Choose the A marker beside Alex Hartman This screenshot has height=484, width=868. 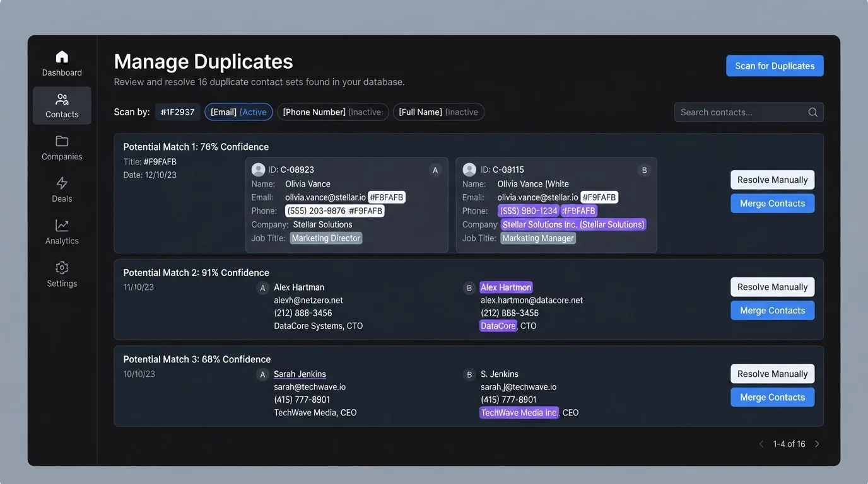point(263,288)
